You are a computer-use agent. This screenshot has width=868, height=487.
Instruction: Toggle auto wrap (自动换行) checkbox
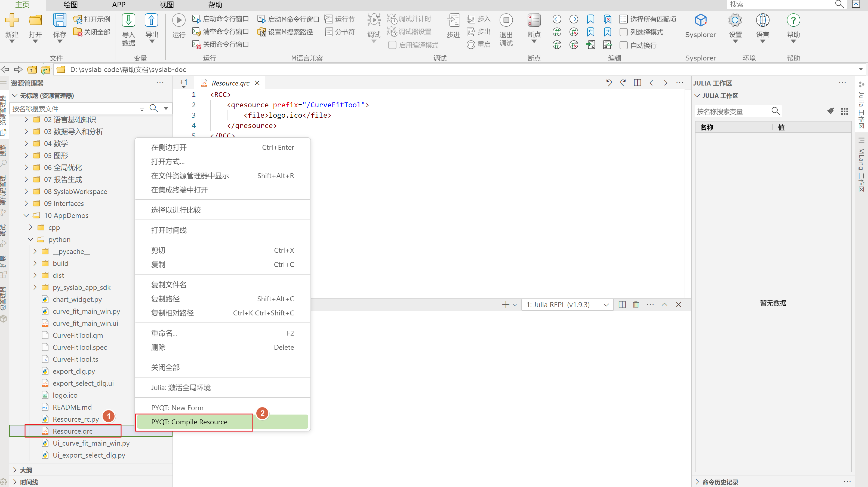pos(624,45)
